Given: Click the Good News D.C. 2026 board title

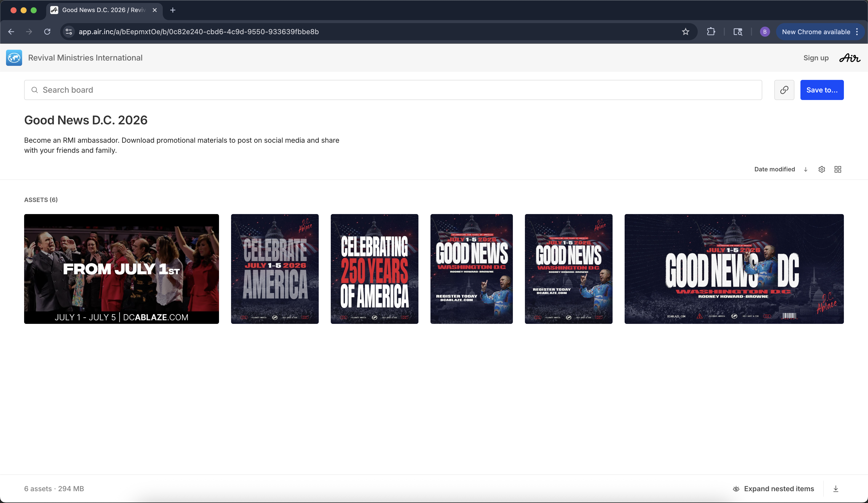Looking at the screenshot, I should click(86, 120).
